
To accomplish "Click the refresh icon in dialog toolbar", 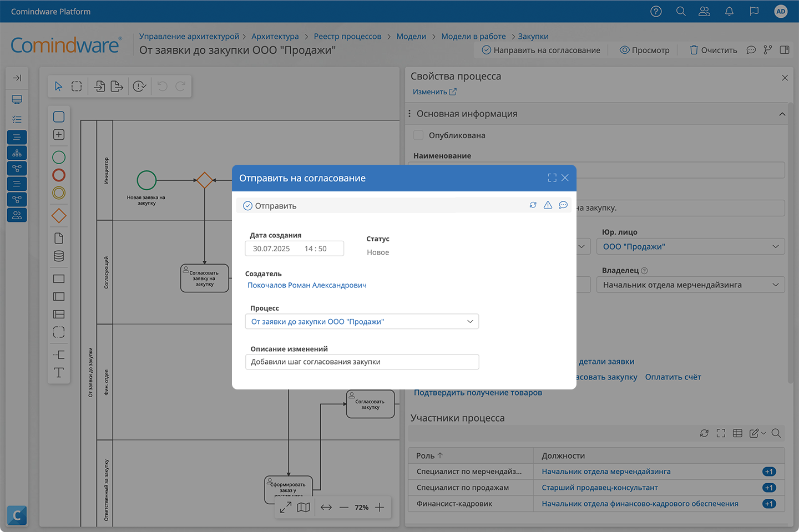I will (533, 205).
